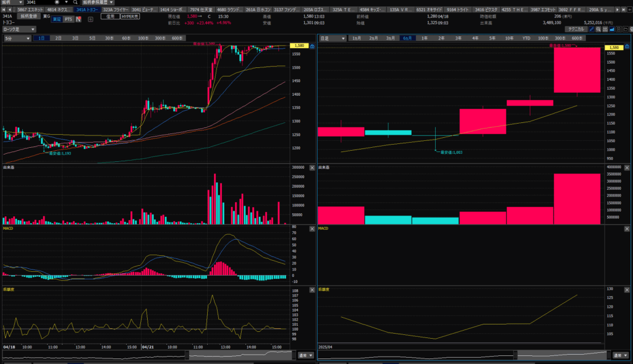Select the 6521 オキサイド tab

pos(430,10)
